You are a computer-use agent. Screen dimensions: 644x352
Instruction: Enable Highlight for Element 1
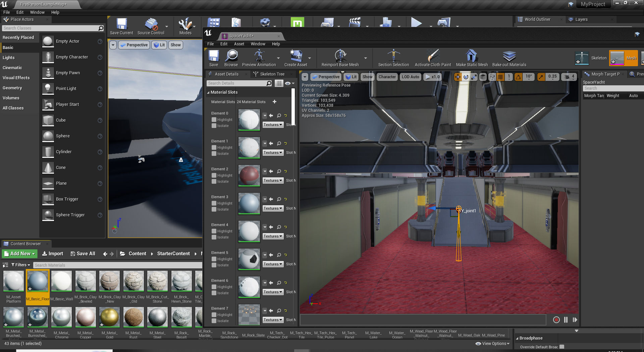pos(214,147)
